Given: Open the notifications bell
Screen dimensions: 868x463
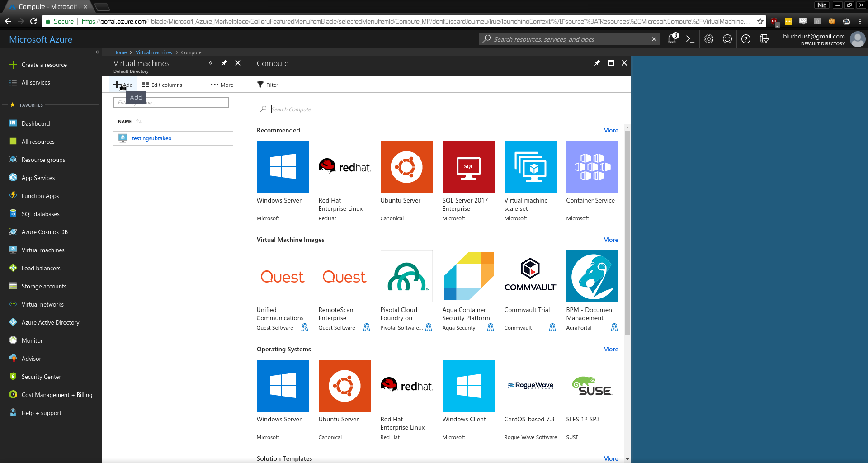Looking at the screenshot, I should click(x=672, y=39).
